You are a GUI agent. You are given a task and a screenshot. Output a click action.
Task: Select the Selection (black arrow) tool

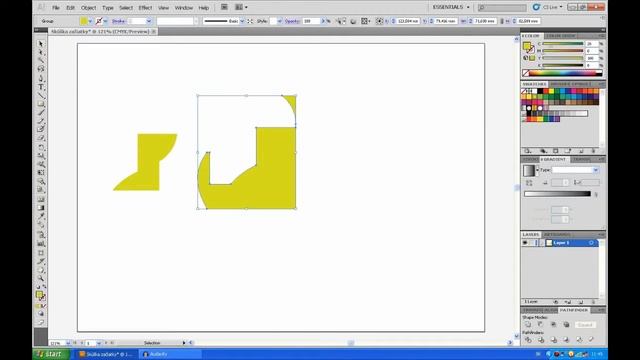[41, 44]
